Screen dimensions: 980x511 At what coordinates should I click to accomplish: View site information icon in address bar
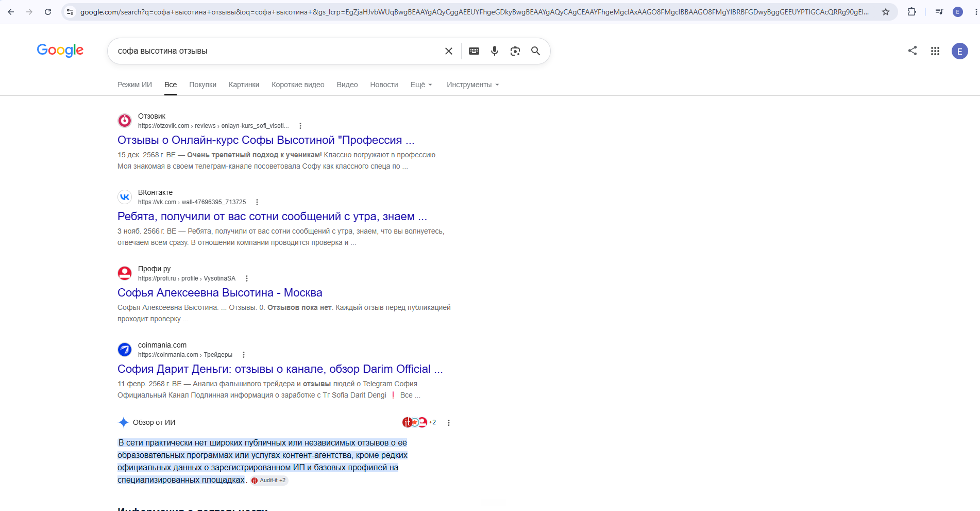pos(70,12)
